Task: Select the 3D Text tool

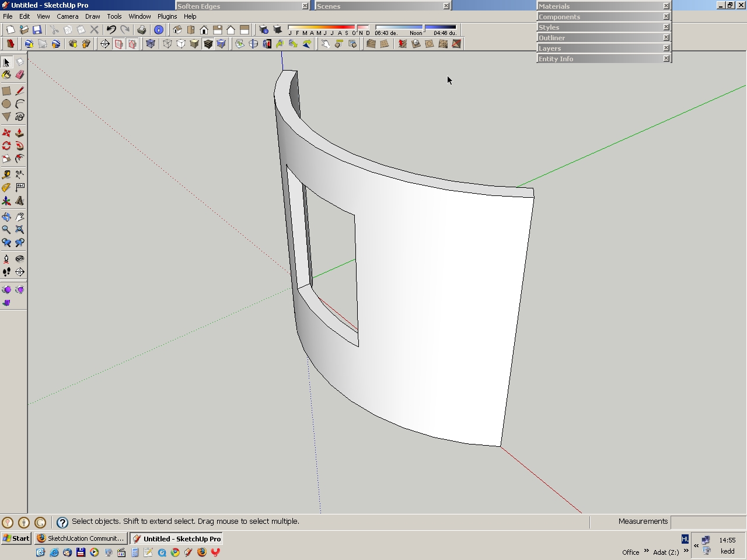Action: [20, 201]
